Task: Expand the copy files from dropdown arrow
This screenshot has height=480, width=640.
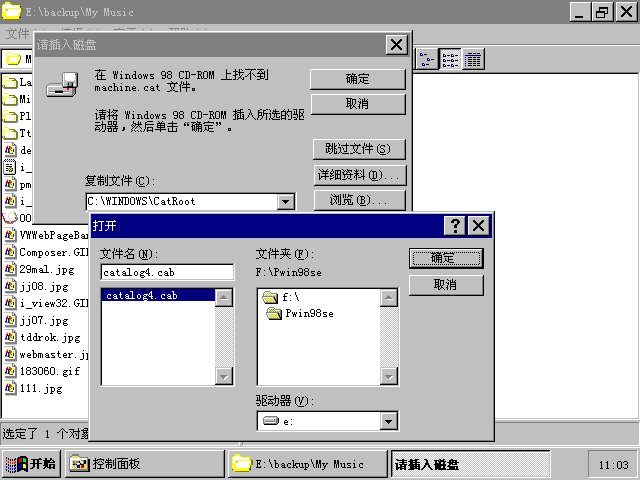Action: pyautogui.click(x=286, y=202)
